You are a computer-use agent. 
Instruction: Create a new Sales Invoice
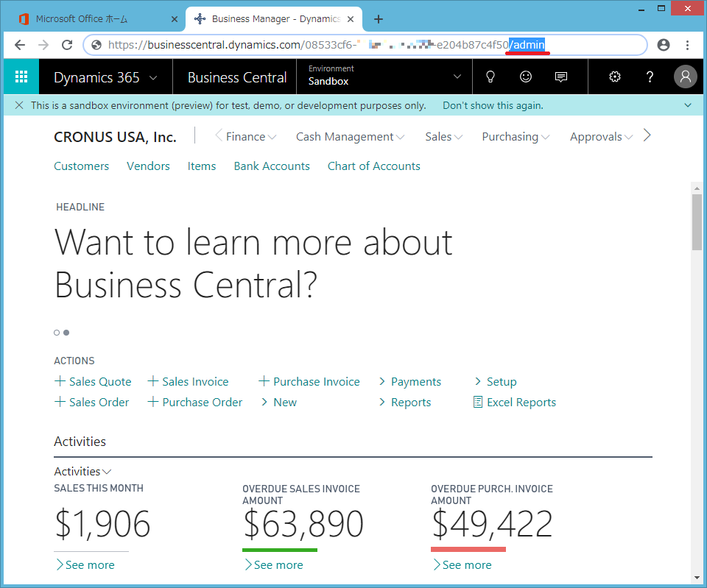[x=188, y=381]
